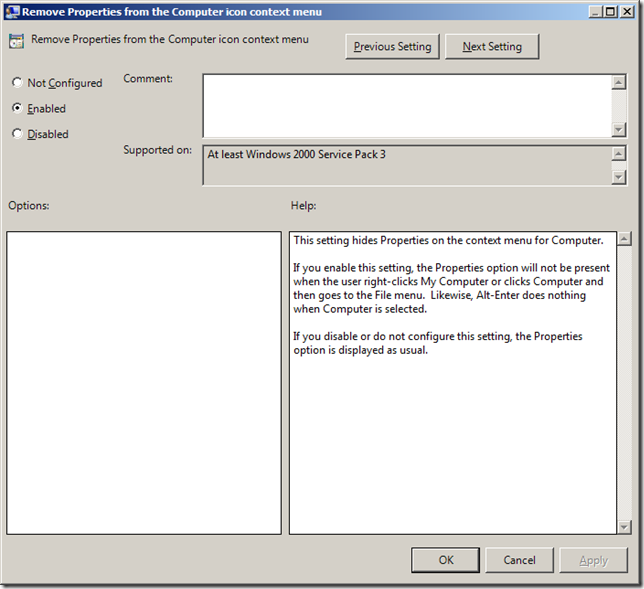This screenshot has height=589, width=644.
Task: Click the 'Help:' label
Action: pyautogui.click(x=304, y=205)
